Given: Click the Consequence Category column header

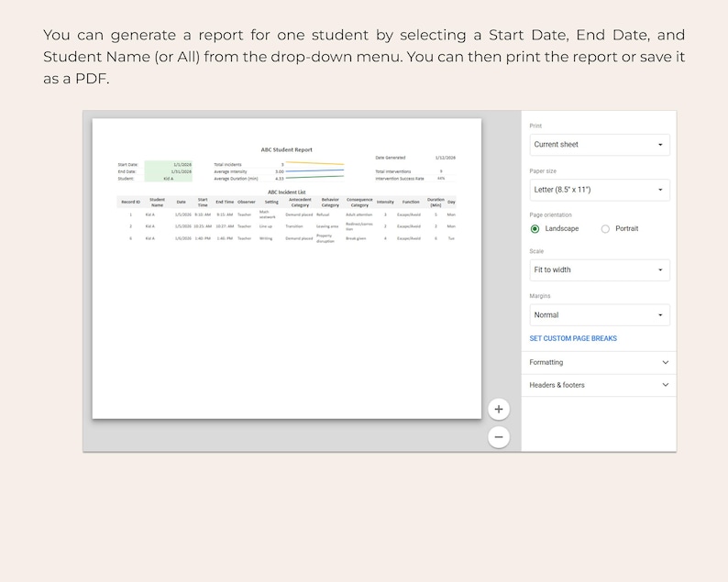Looking at the screenshot, I should pyautogui.click(x=359, y=203).
